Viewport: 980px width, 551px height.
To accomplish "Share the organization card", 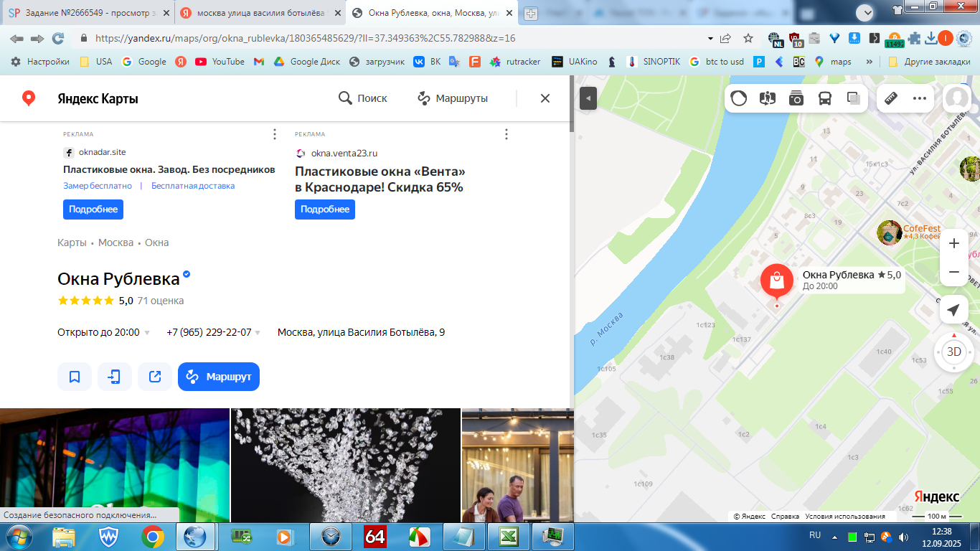I will coord(155,377).
